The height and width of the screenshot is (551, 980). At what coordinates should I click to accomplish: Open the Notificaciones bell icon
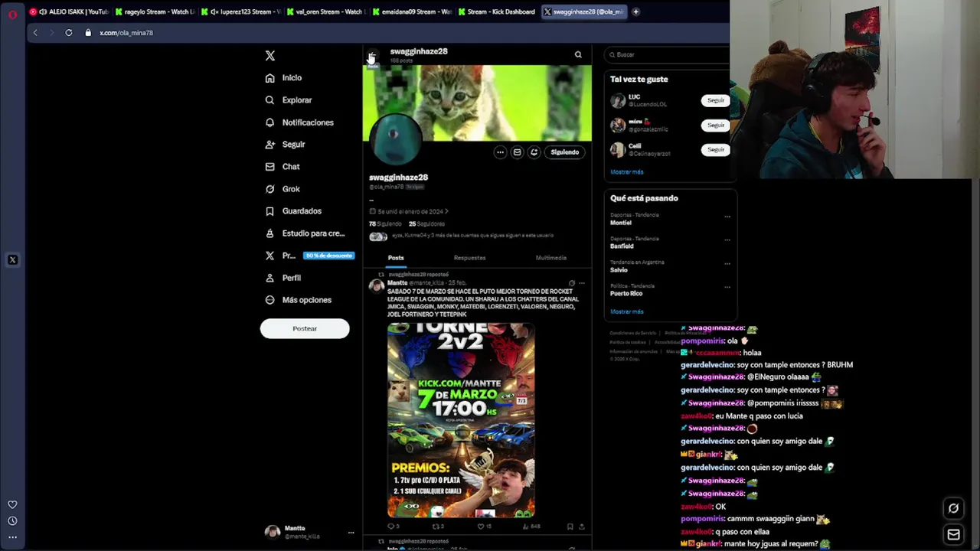269,122
